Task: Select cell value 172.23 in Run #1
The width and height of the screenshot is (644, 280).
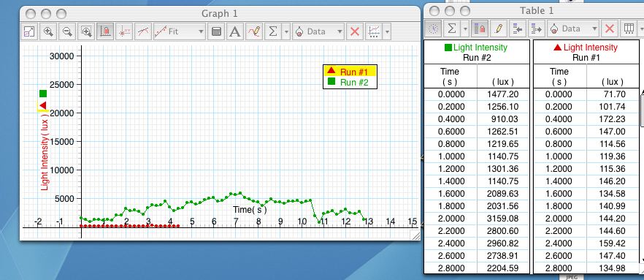Action: point(612,119)
